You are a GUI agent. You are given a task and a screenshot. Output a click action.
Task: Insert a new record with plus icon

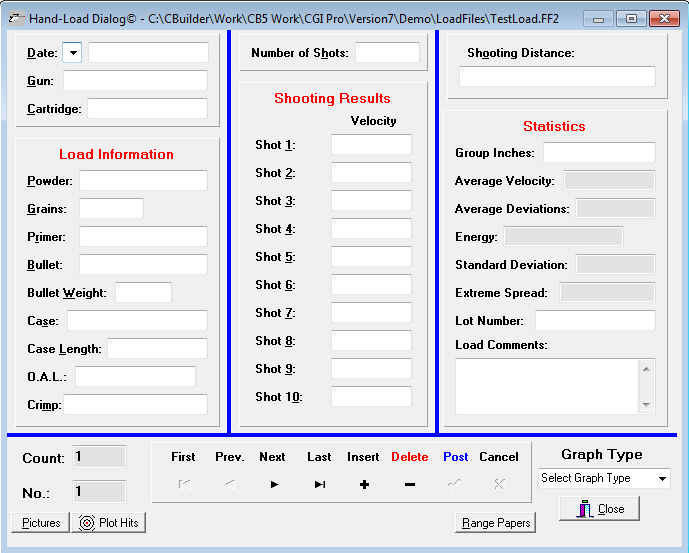[x=364, y=484]
